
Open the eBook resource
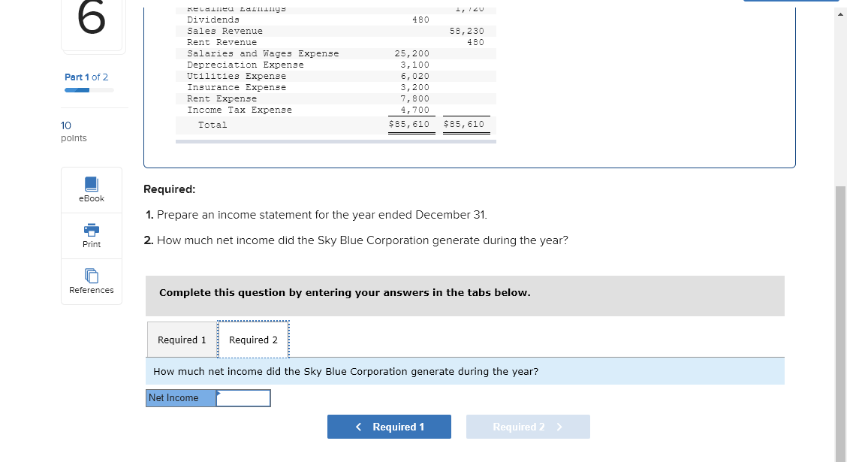click(91, 189)
